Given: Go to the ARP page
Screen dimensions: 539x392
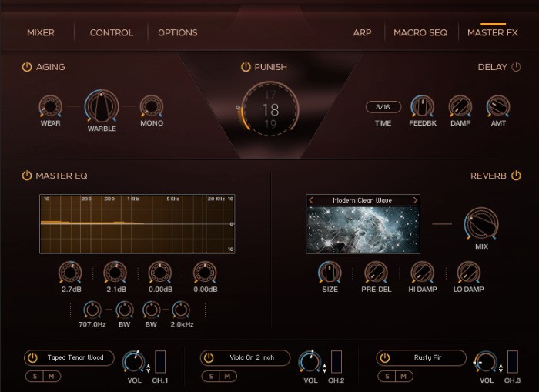Looking at the screenshot, I should (x=362, y=32).
